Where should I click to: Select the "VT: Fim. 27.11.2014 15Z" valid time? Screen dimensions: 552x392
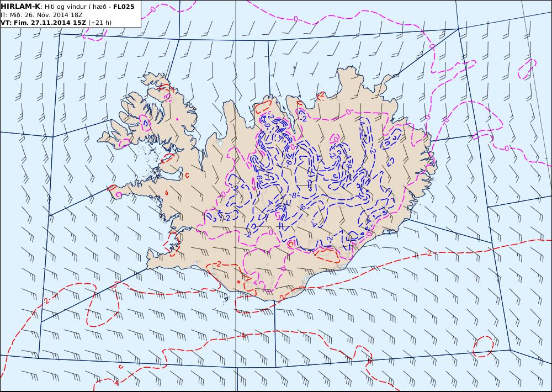click(x=43, y=23)
